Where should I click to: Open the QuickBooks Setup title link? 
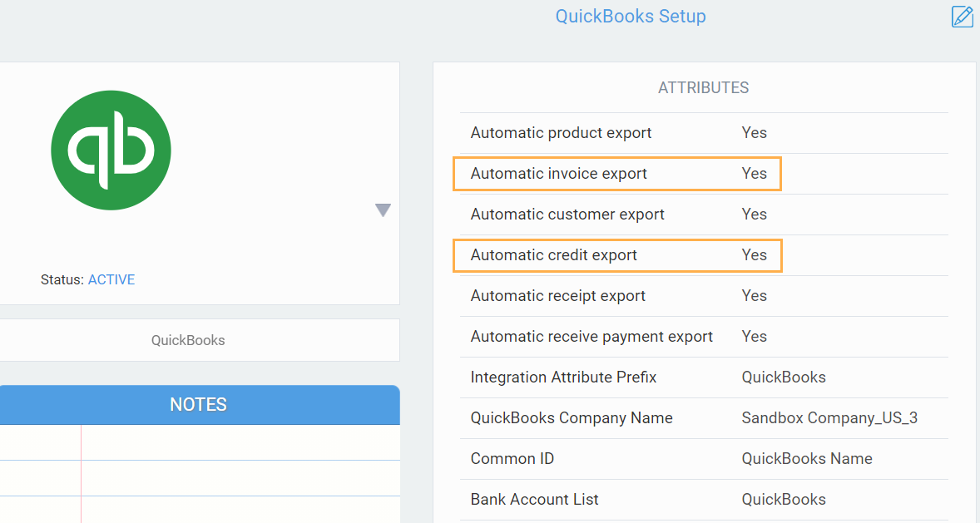tap(631, 16)
